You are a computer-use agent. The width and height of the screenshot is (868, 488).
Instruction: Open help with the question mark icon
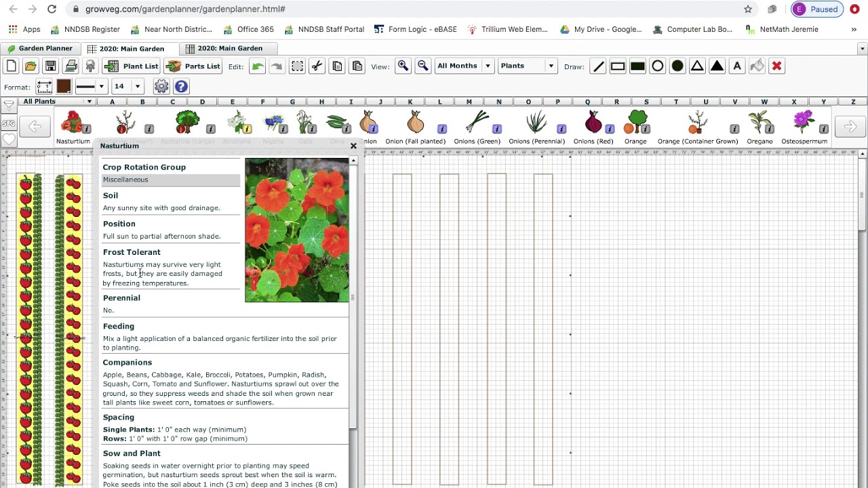pos(181,86)
